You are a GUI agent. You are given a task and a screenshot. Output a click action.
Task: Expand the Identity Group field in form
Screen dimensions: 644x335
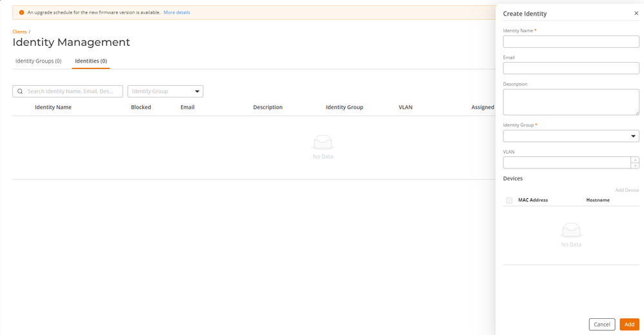tap(571, 136)
